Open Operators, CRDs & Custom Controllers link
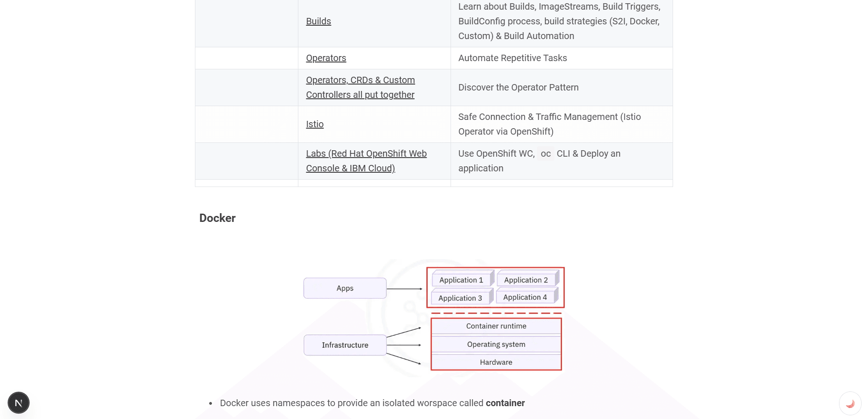The height and width of the screenshot is (419, 868). click(x=360, y=87)
